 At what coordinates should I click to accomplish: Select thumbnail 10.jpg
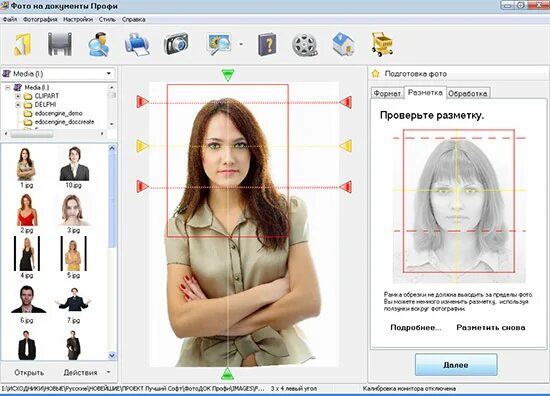[74, 164]
